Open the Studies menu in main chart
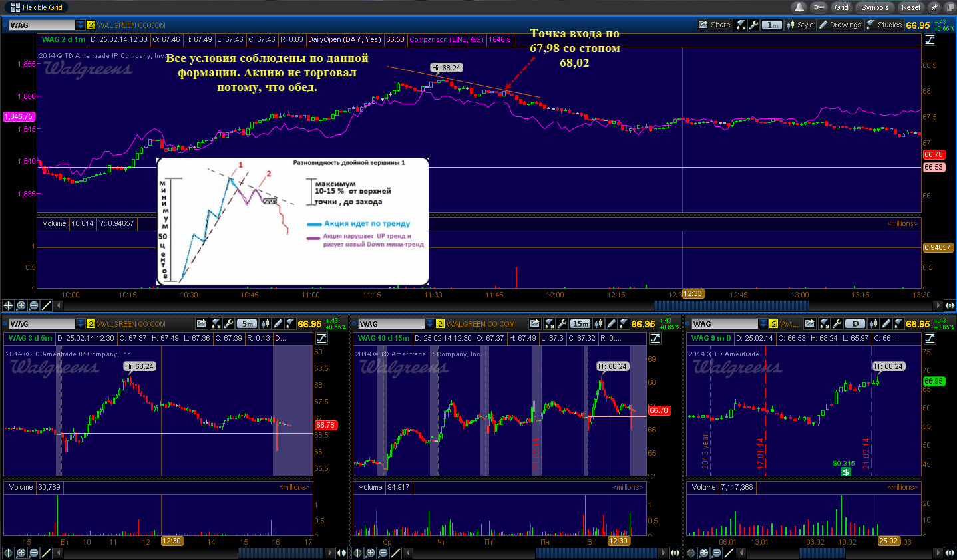957x560 pixels. [884, 25]
